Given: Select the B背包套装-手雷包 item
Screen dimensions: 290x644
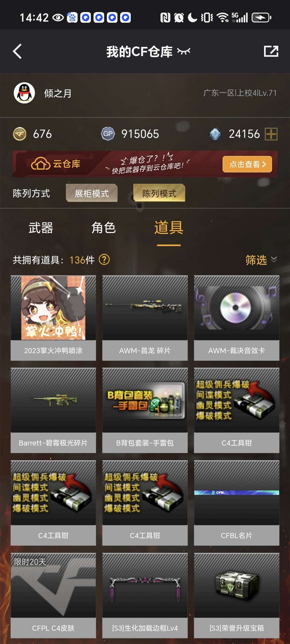Looking at the screenshot, I should click(145, 410).
